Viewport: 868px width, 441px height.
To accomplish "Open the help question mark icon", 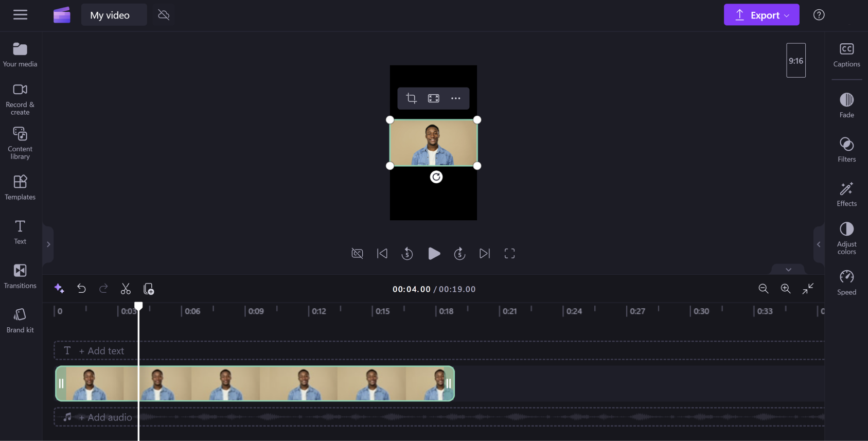I will 819,15.
